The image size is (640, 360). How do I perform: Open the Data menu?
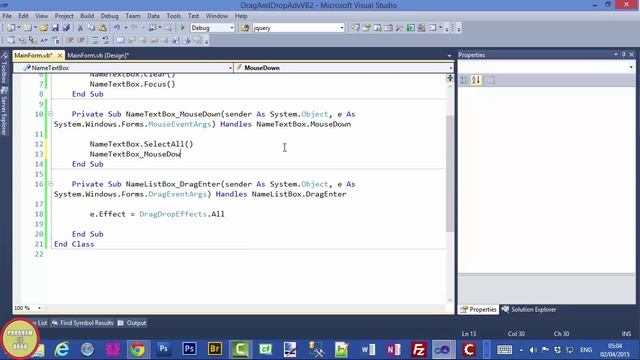pyautogui.click(x=153, y=16)
